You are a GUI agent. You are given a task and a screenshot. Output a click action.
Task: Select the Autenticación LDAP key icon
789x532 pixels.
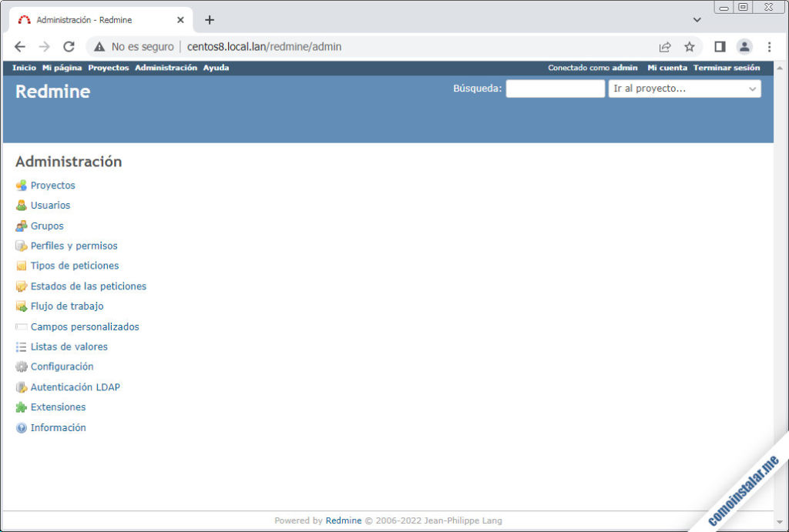21,386
